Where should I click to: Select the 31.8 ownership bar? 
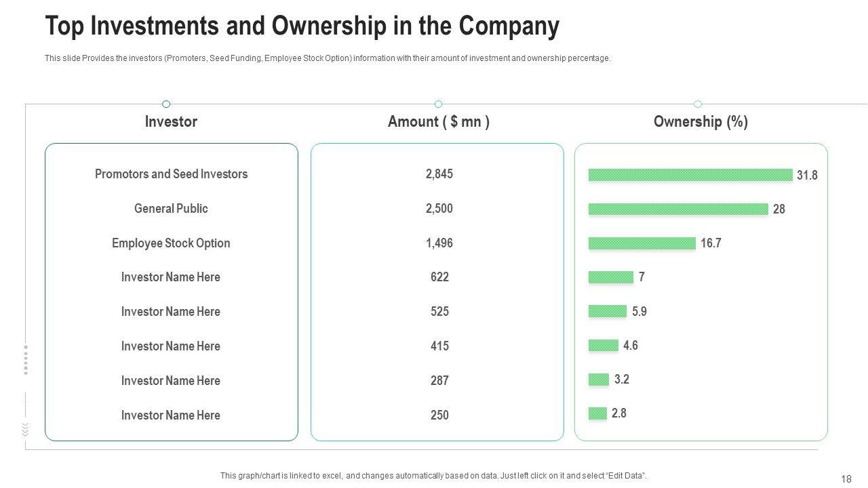tap(690, 175)
